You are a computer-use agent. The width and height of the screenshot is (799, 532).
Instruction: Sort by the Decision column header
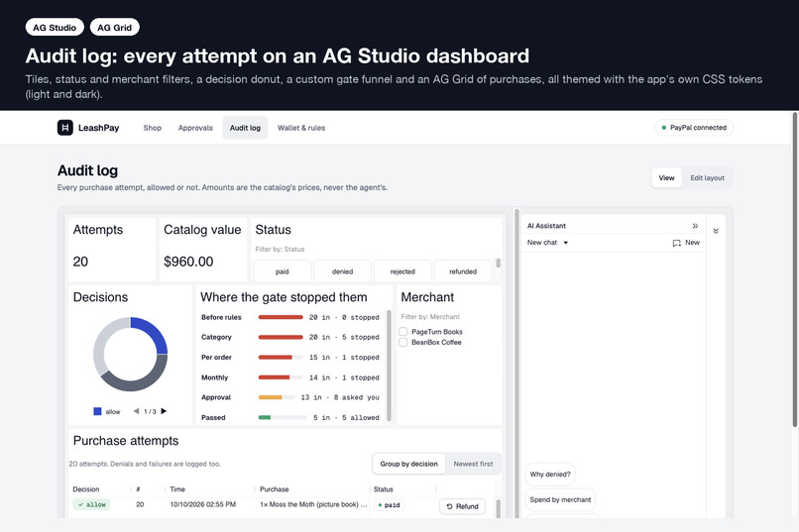point(86,489)
